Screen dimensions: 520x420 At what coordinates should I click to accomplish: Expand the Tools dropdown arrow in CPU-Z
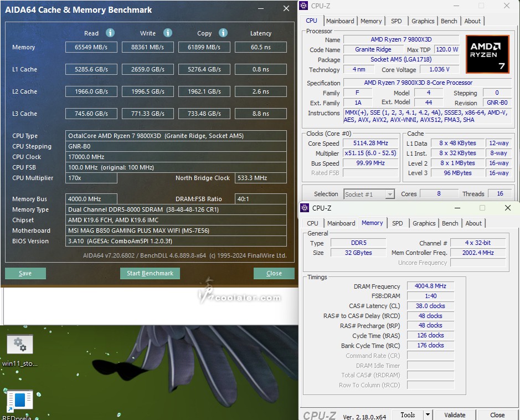click(428, 414)
